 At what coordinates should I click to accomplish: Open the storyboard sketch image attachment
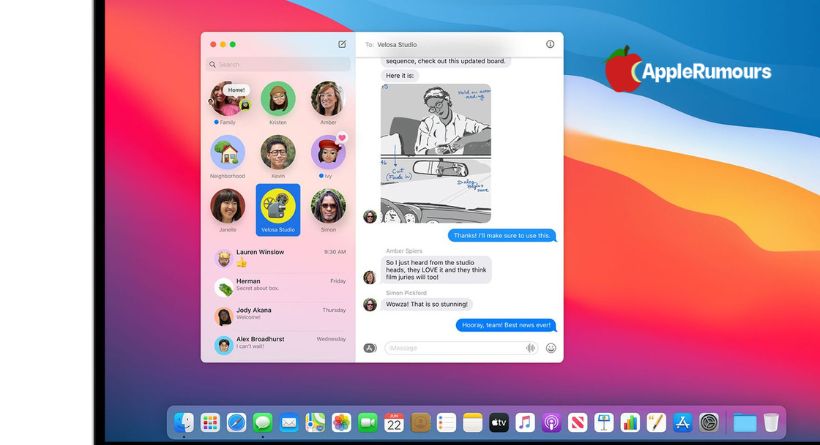436,154
